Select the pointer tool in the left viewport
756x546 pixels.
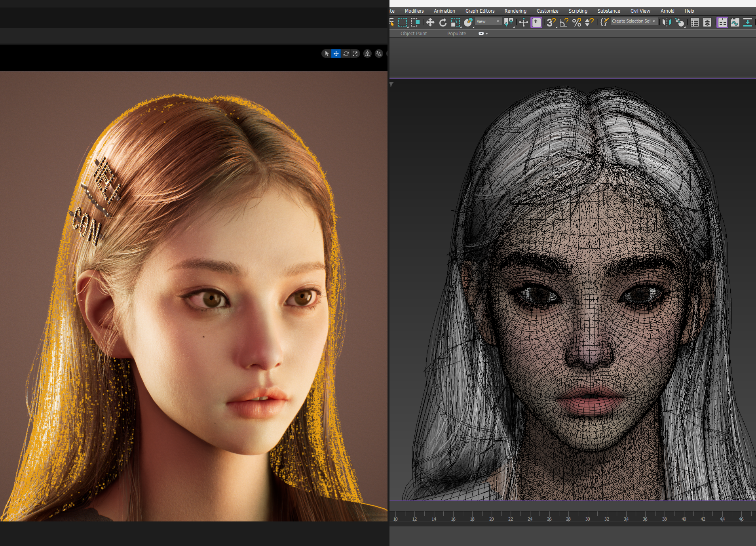click(x=327, y=53)
